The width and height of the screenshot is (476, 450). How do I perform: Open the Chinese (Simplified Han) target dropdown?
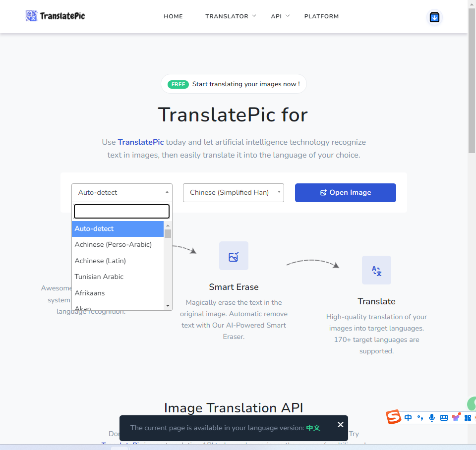click(234, 193)
